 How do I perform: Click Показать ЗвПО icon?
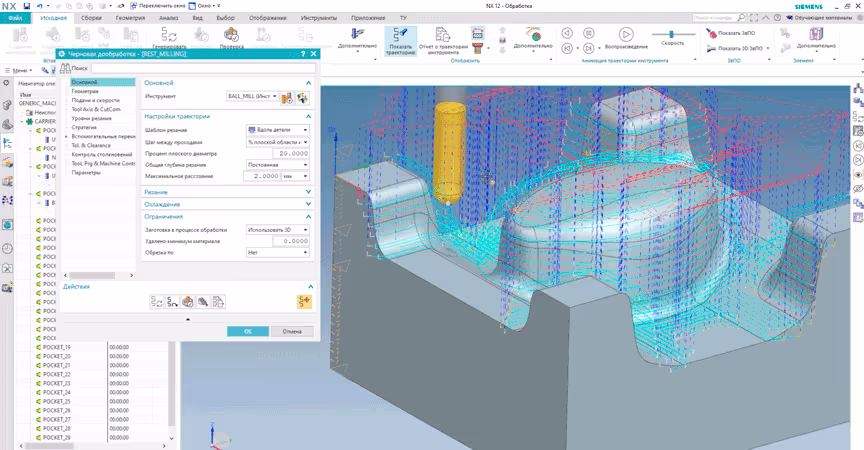pyautogui.click(x=711, y=34)
